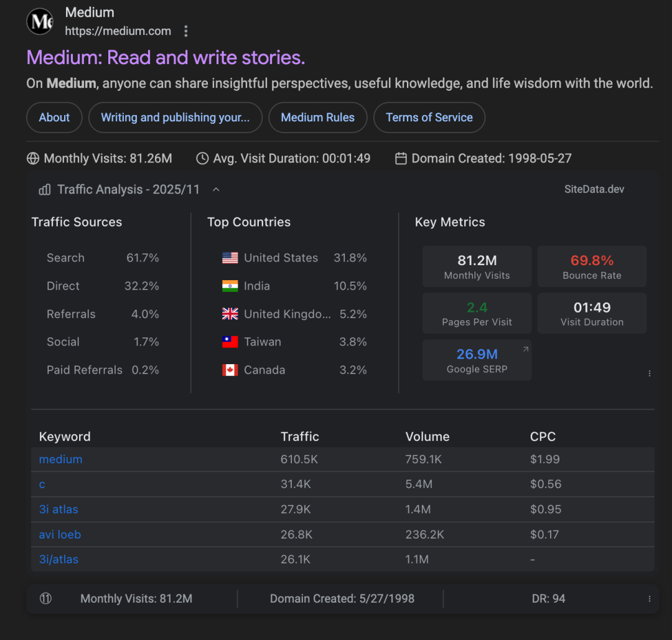The image size is (672, 640).
Task: Collapse the Traffic Analysis section chevron
Action: [216, 189]
